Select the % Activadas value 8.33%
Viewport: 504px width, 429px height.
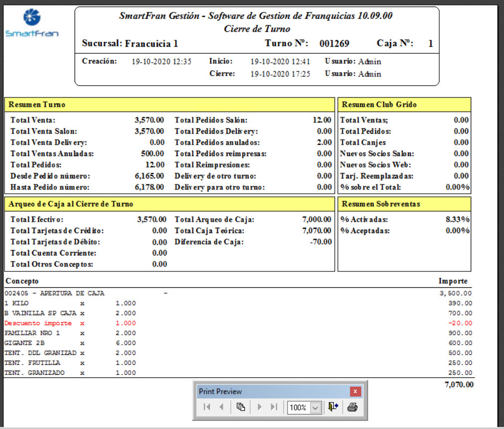point(457,219)
